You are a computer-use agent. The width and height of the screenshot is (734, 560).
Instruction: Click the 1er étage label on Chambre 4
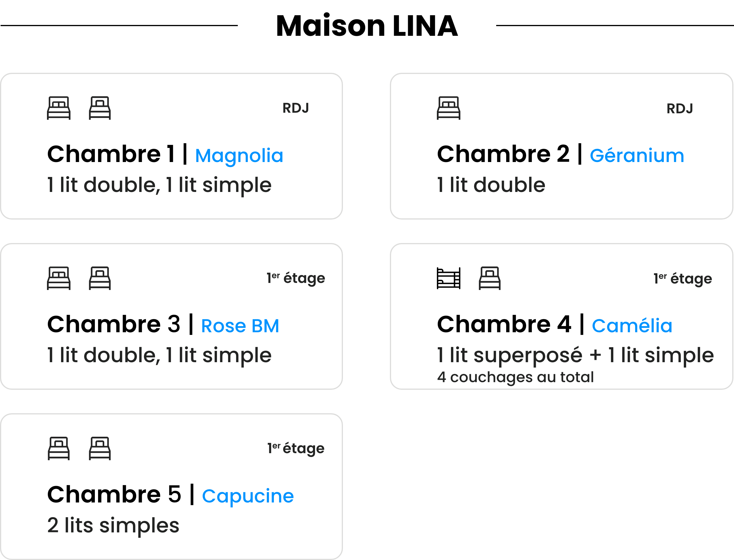[x=682, y=279]
